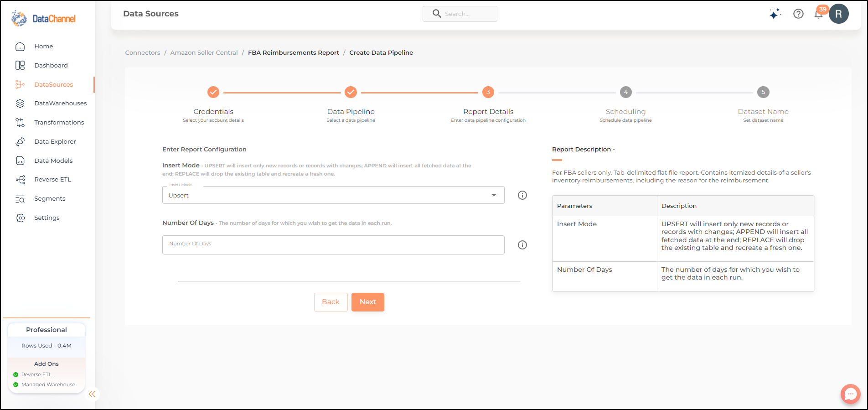
Task: Open Segments in the sidebar
Action: click(50, 199)
